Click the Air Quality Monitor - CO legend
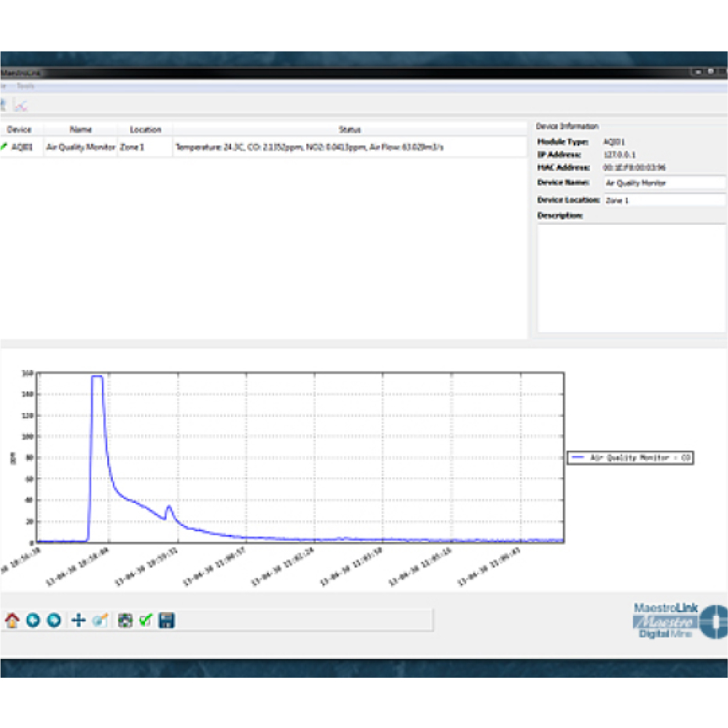 pos(631,458)
